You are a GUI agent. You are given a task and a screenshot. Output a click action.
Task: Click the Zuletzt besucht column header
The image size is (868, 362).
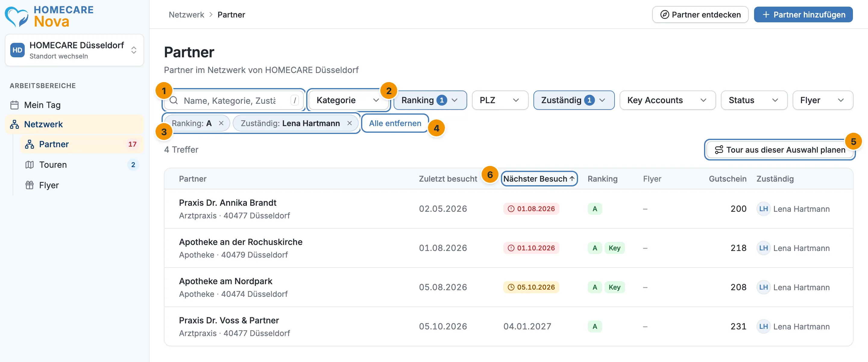click(x=448, y=179)
